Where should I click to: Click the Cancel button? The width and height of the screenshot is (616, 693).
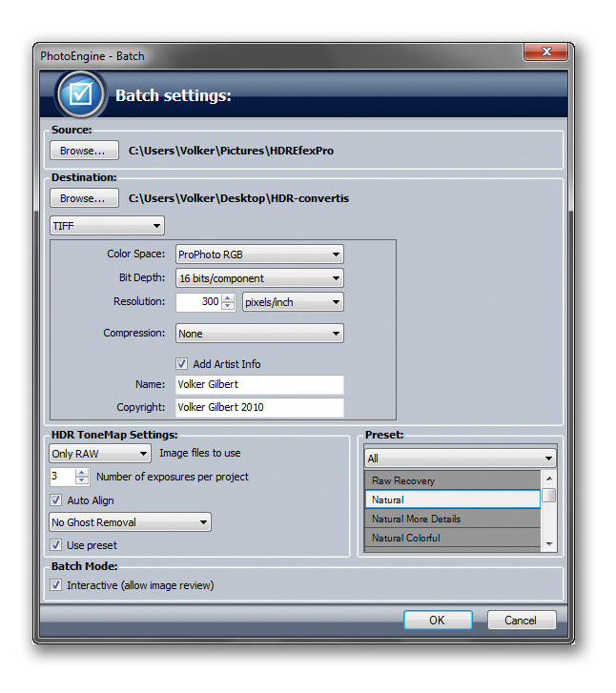[x=522, y=620]
